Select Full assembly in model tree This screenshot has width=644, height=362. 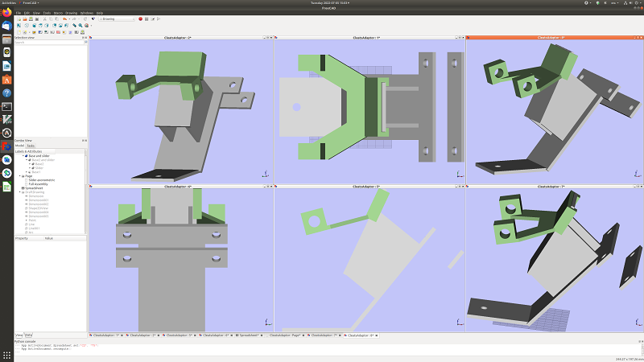click(x=37, y=183)
